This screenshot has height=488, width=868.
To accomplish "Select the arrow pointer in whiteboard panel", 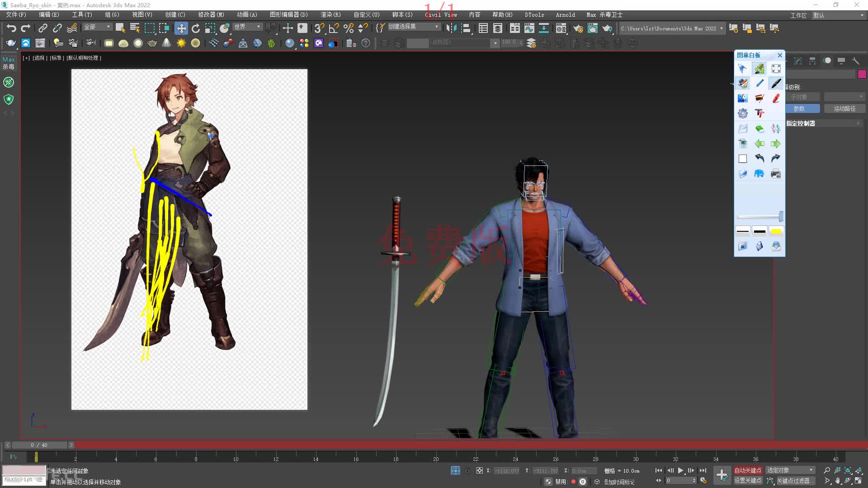I will point(742,69).
